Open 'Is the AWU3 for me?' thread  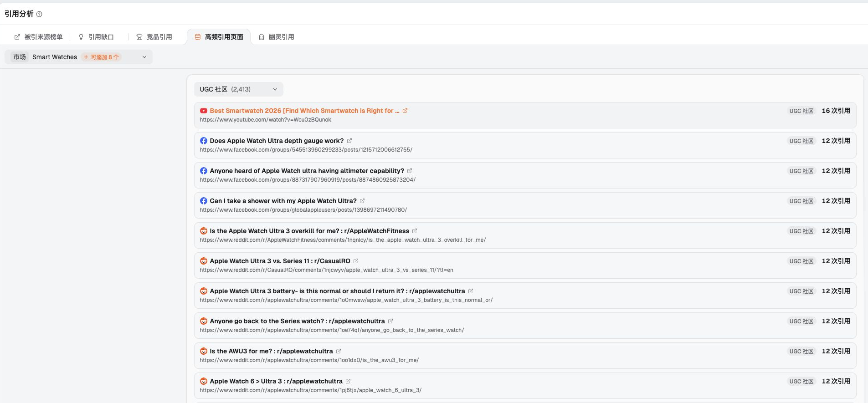pyautogui.click(x=271, y=351)
